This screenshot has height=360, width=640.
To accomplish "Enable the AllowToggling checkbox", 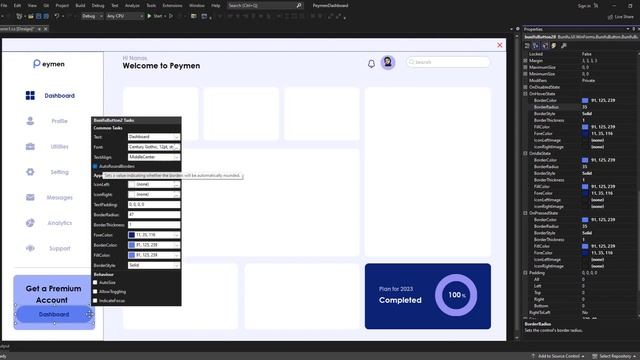I will (95, 291).
